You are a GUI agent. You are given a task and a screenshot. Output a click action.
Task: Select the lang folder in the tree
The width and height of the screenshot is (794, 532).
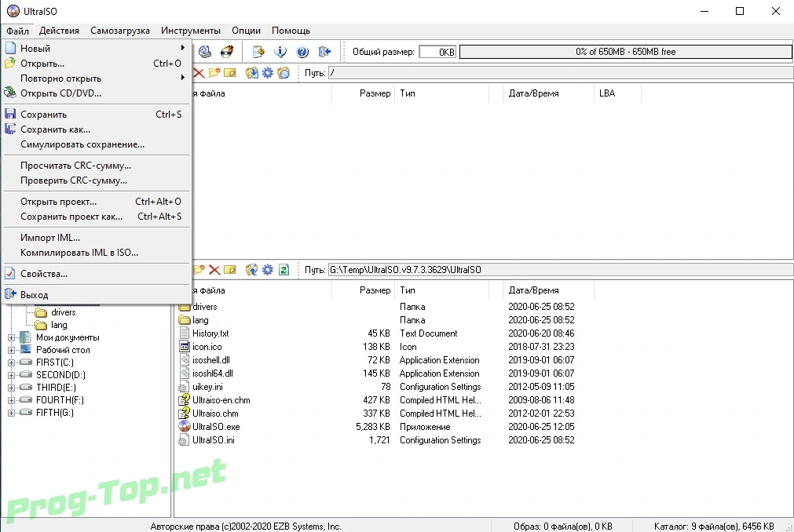[x=59, y=325]
